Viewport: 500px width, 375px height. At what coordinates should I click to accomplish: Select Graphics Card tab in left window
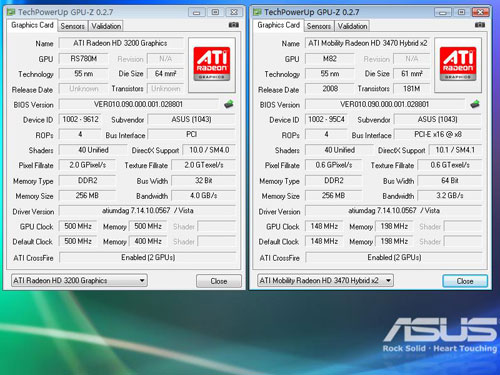click(x=32, y=25)
